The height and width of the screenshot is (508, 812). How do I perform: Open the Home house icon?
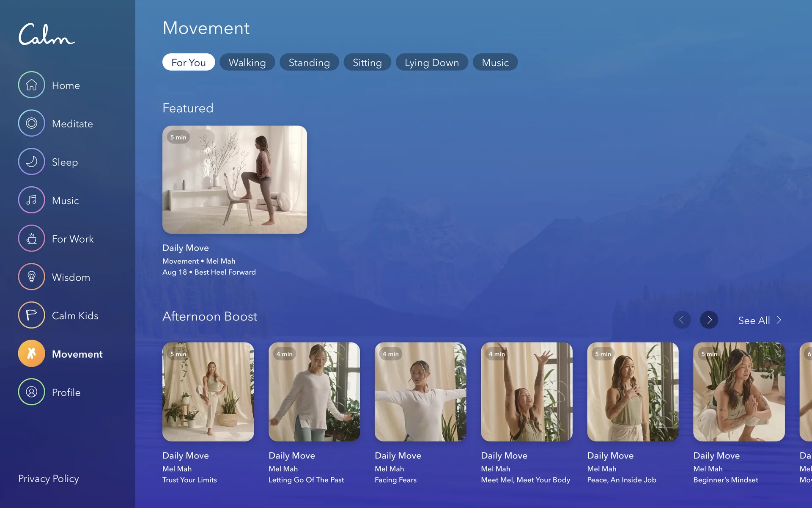point(31,85)
